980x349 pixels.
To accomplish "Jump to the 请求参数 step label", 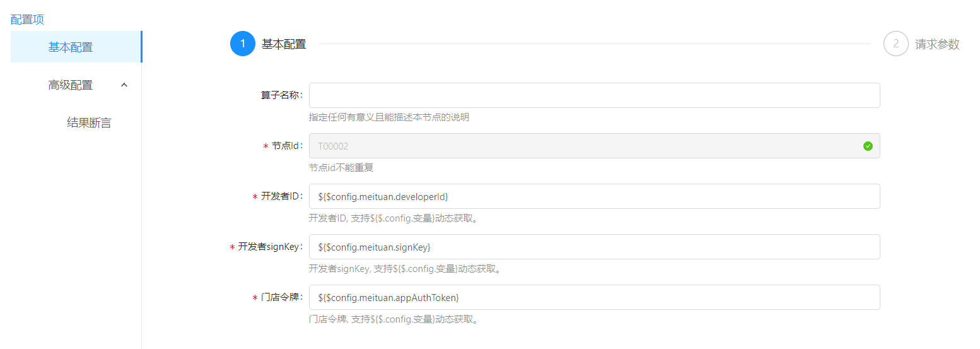I will pos(937,44).
